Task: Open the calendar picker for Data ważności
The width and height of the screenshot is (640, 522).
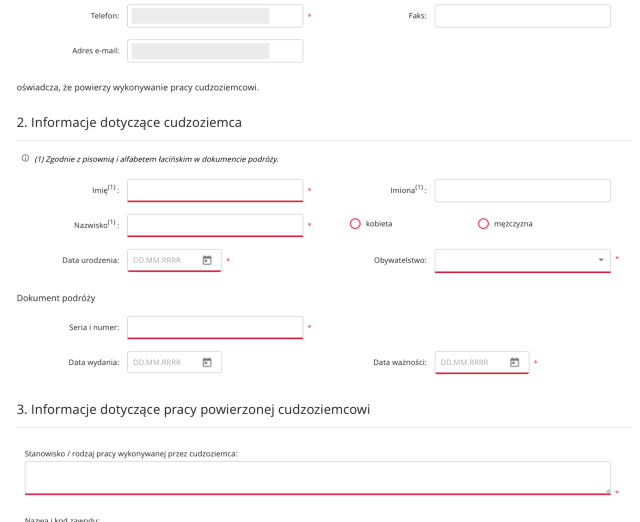Action: pyautogui.click(x=515, y=362)
